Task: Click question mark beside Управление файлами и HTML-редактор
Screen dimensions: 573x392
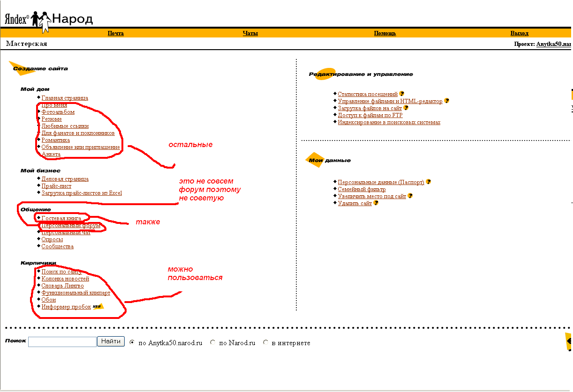Action: [x=446, y=101]
